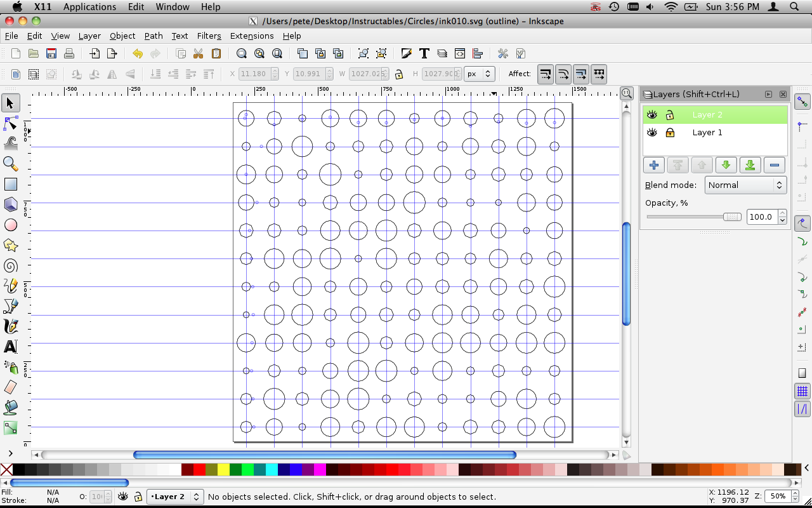Open the Path menu
Image resolution: width=812 pixels, height=508 pixels.
pos(154,36)
